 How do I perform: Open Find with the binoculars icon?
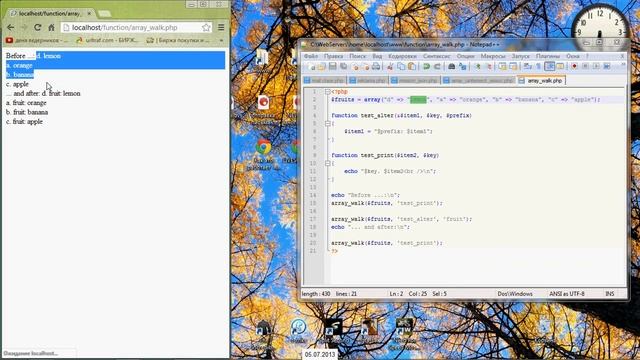451,67
